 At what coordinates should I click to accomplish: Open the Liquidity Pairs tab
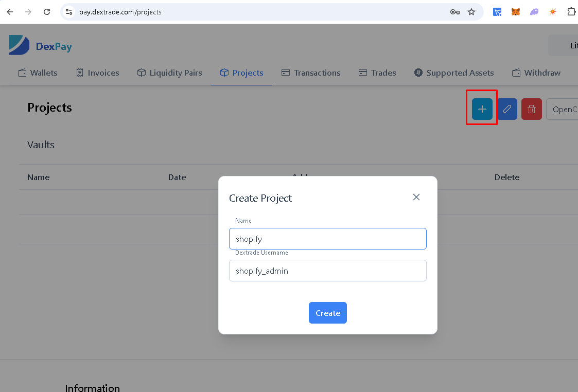pos(169,73)
